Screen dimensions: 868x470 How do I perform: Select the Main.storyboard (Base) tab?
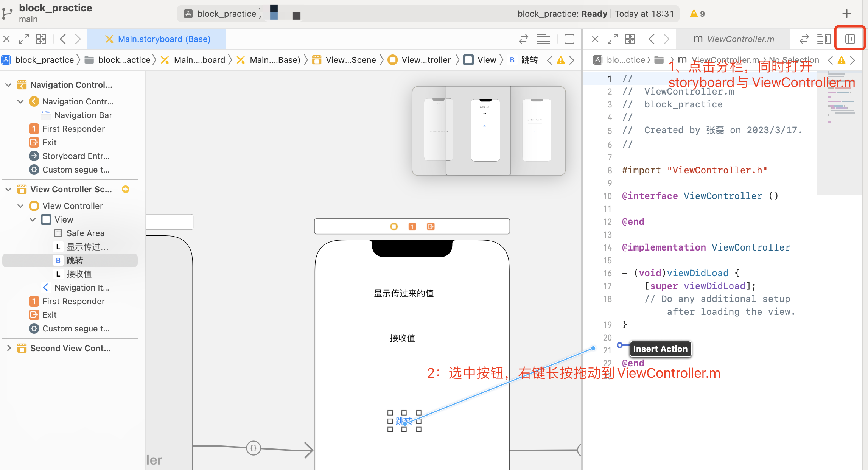point(157,39)
